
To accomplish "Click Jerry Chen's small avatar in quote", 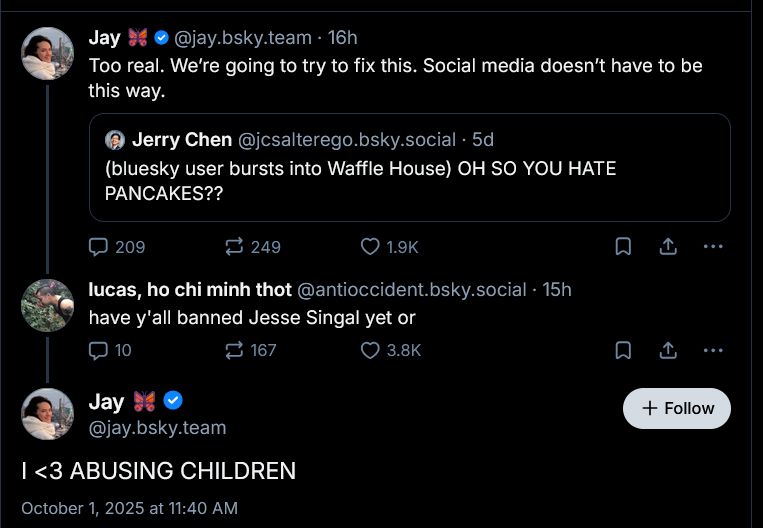I will tap(115, 140).
